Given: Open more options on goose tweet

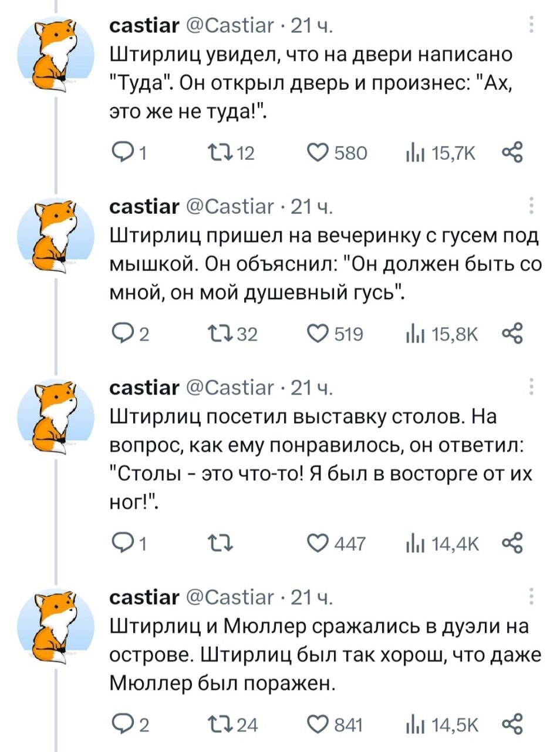Looking at the screenshot, I should [x=531, y=206].
